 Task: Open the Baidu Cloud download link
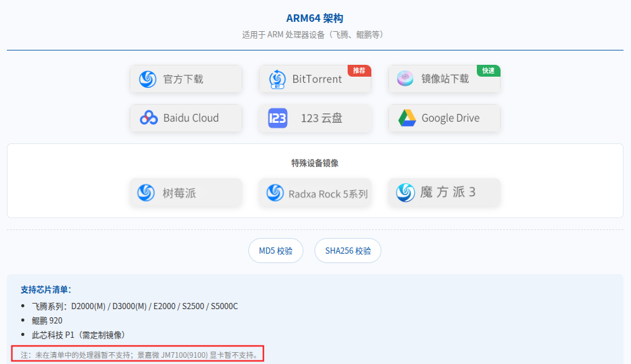pyautogui.click(x=186, y=118)
